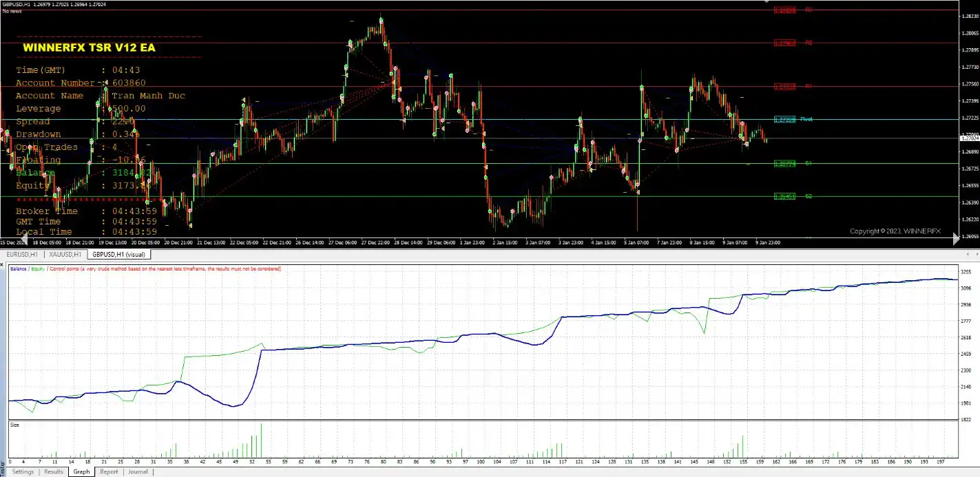Viewport: 980px width, 477px height.
Task: Select the cyan Pivot level label
Action: [x=806, y=119]
